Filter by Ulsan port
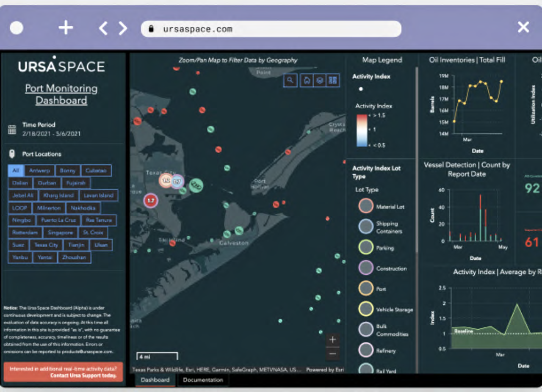 click(101, 245)
